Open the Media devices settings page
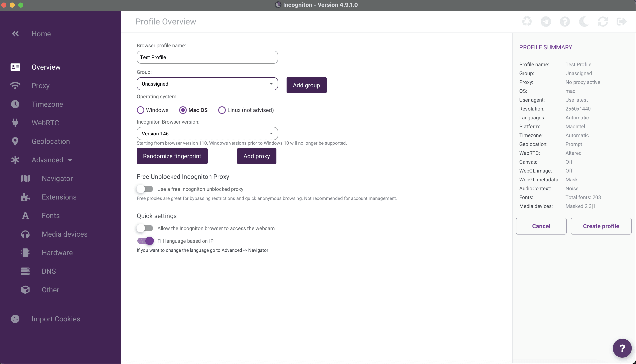 (x=65, y=234)
